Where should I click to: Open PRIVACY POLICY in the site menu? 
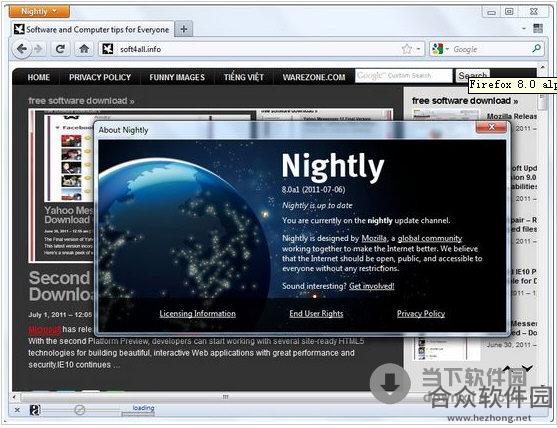coord(100,77)
